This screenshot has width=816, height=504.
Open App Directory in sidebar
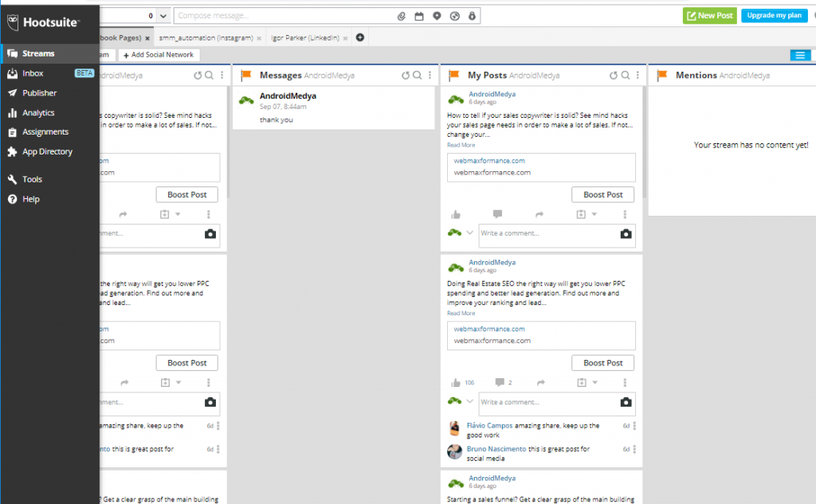point(50,152)
